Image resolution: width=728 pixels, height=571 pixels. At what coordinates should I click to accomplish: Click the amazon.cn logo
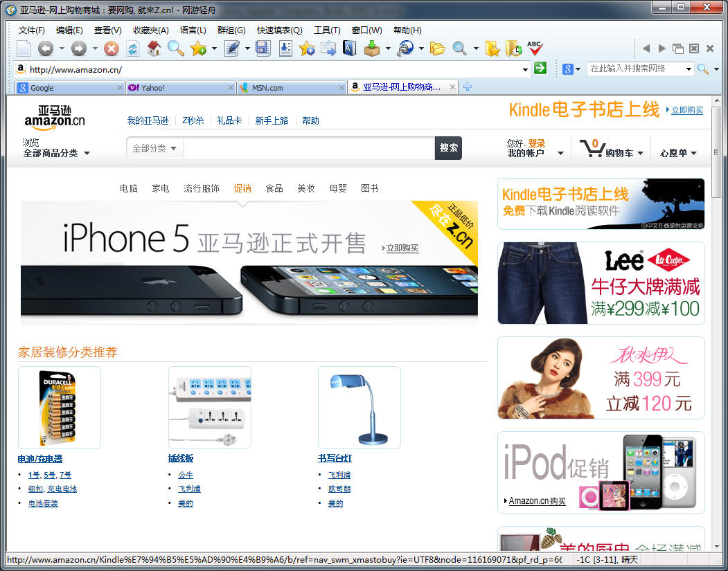(54, 117)
